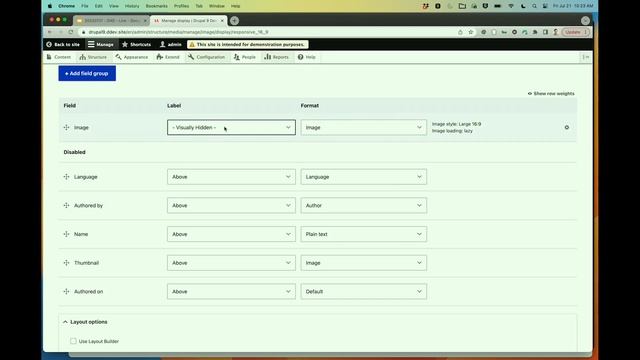Go to Configuration admin menu

point(207,57)
